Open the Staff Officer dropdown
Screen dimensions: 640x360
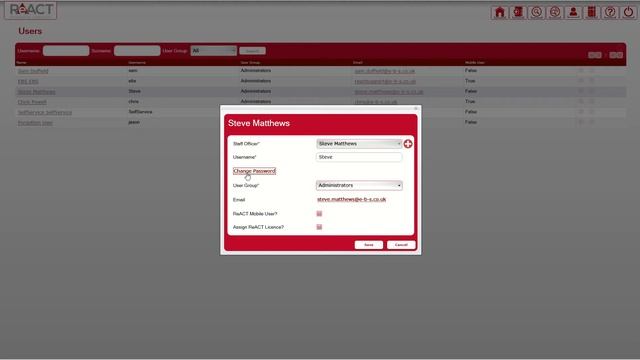pyautogui.click(x=359, y=144)
